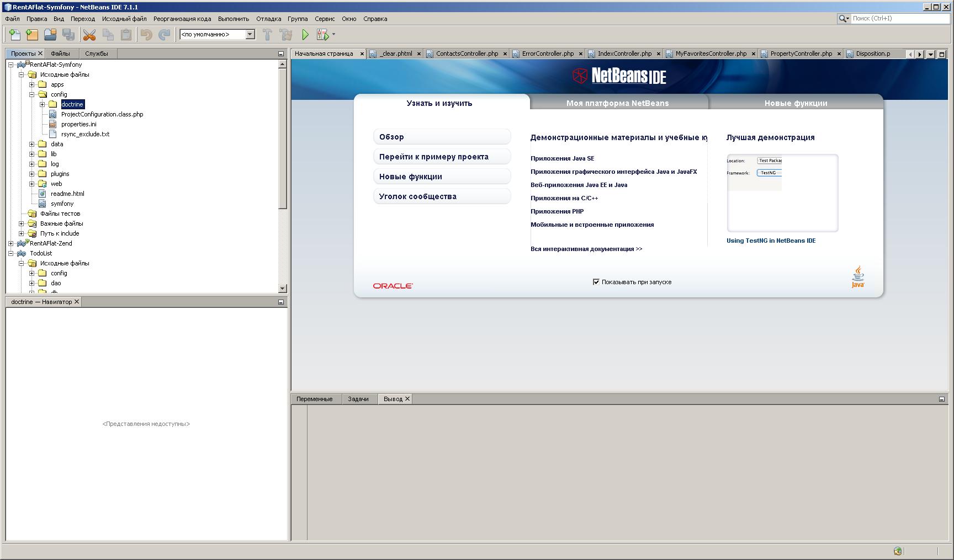This screenshot has height=560, width=954.
Task: Select the properties.ini file
Action: point(78,124)
